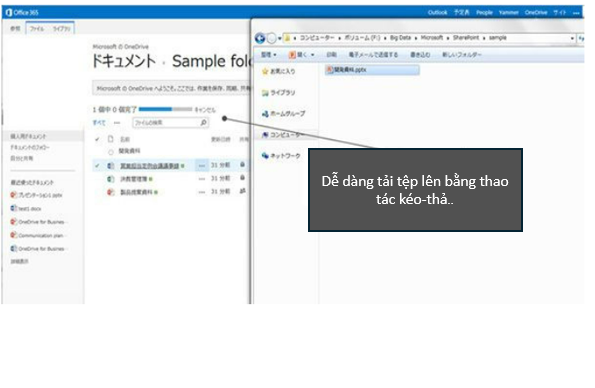Select ホームグループ in Explorer navigation pane
The height and width of the screenshot is (388, 595).
283,113
